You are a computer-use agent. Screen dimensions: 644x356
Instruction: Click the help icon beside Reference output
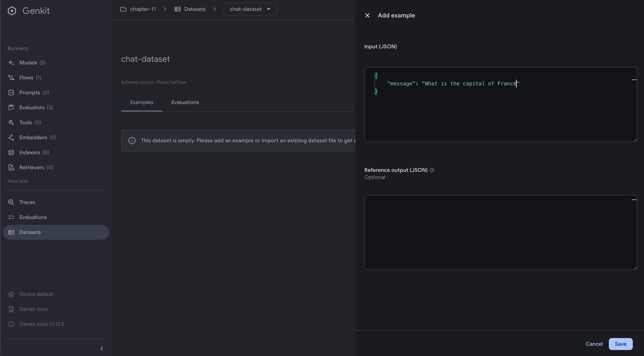click(x=432, y=170)
